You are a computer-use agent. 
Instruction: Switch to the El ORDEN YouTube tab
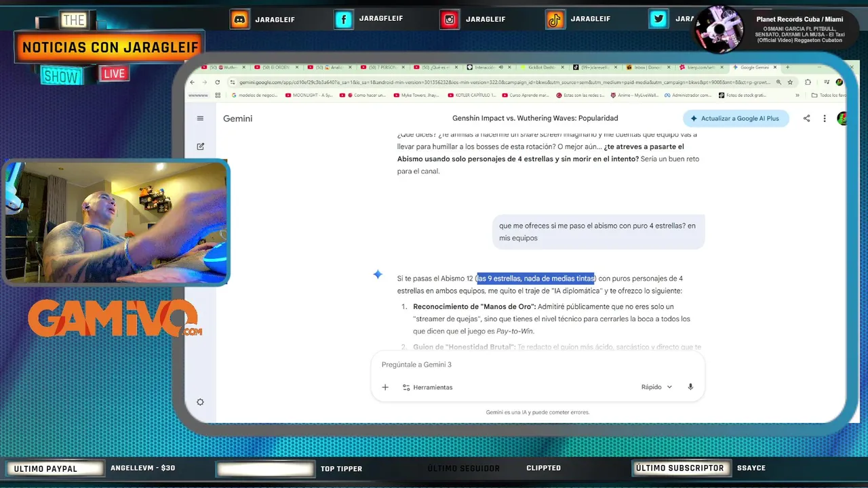[x=277, y=67]
